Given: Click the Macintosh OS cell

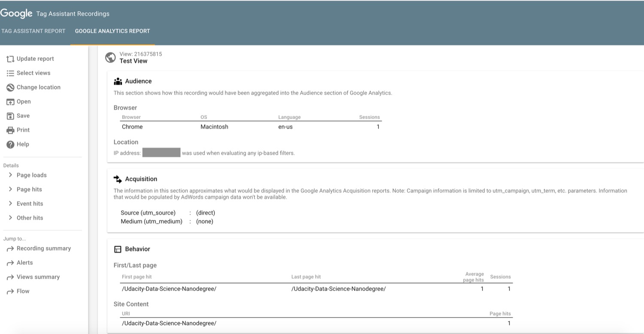Looking at the screenshot, I should (x=214, y=127).
